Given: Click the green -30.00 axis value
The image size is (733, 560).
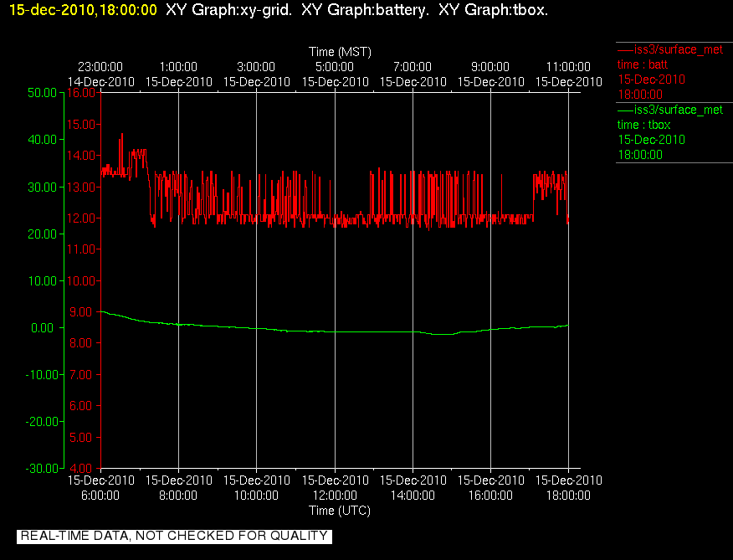Looking at the screenshot, I should (42, 468).
